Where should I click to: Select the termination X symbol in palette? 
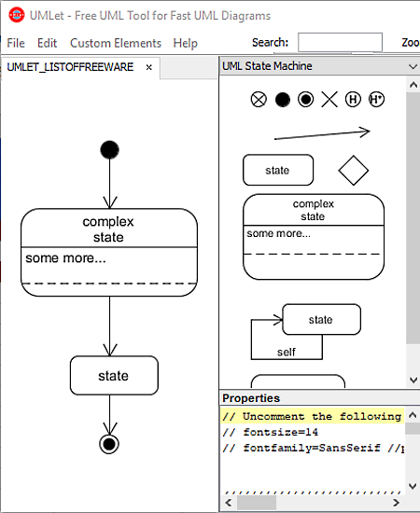point(329,100)
